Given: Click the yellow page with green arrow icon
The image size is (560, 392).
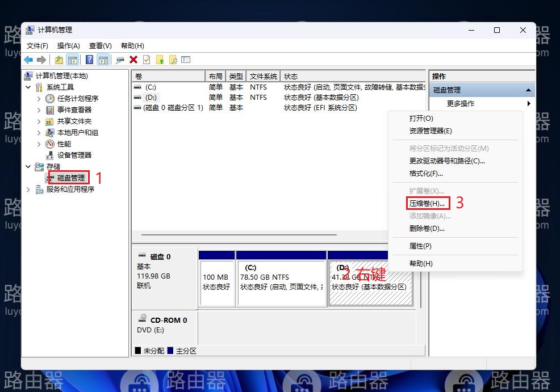Looking at the screenshot, I should 160,60.
